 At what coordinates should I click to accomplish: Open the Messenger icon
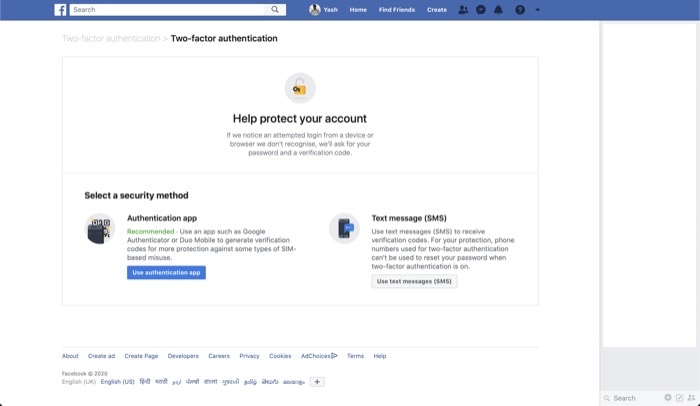tap(481, 10)
